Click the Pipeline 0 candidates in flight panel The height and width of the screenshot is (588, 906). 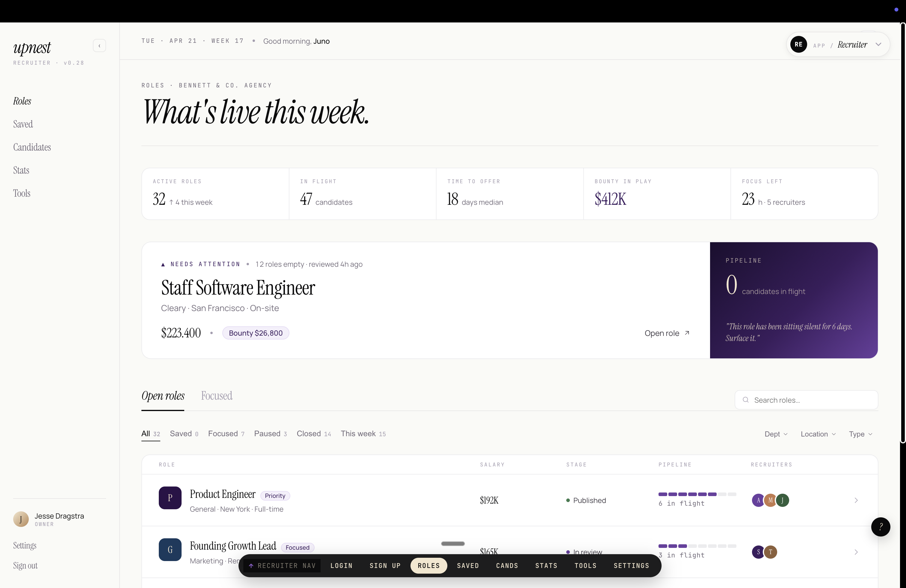click(x=794, y=300)
